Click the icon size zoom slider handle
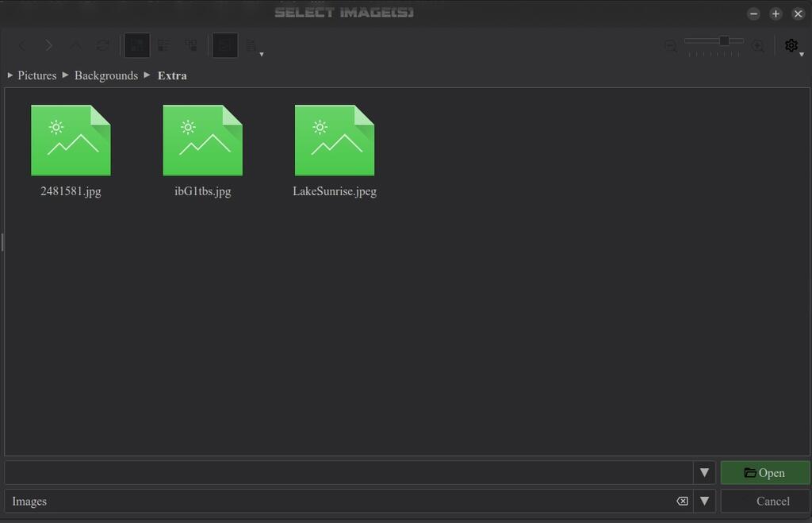The width and height of the screenshot is (812, 523). (x=724, y=40)
